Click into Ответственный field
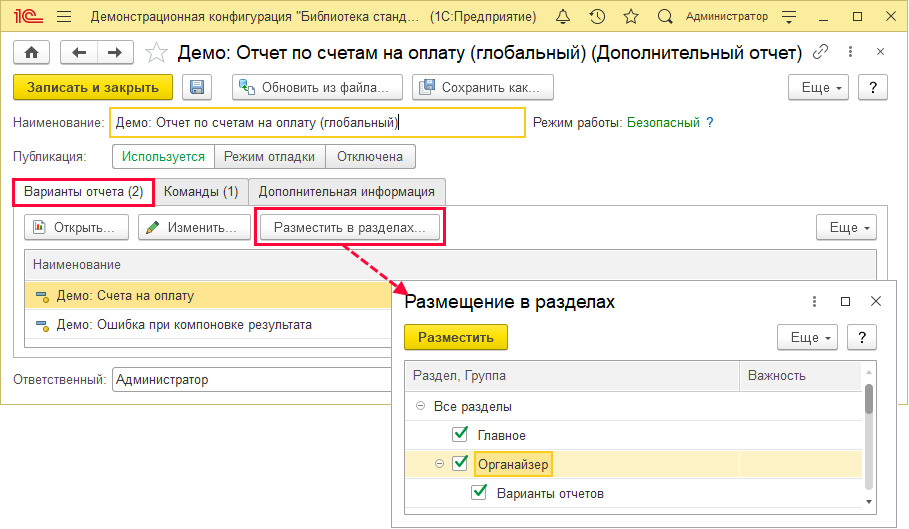909x529 pixels. point(252,380)
